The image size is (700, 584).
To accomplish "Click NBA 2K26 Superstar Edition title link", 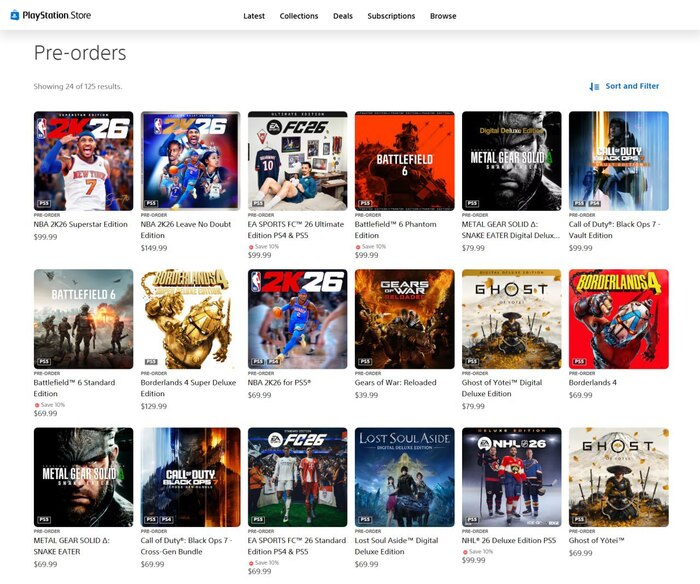I will 80,224.
